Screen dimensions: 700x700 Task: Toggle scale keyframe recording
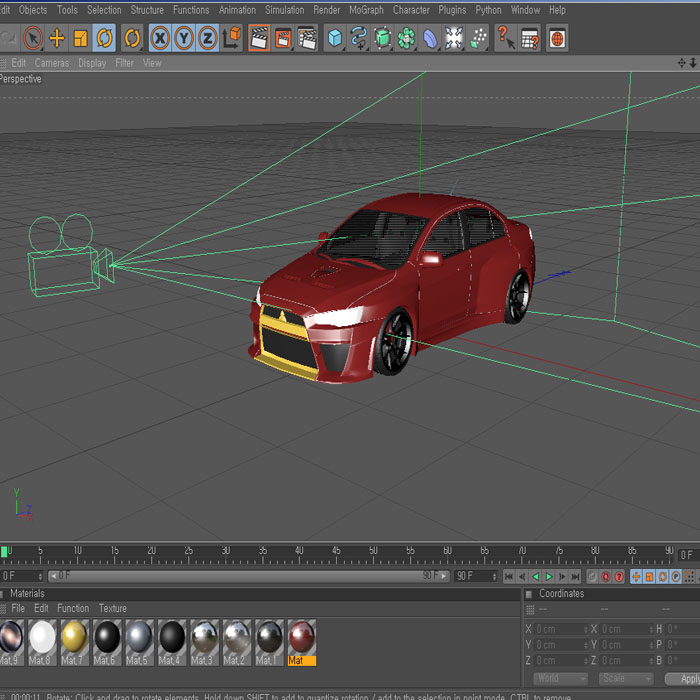coord(649,576)
